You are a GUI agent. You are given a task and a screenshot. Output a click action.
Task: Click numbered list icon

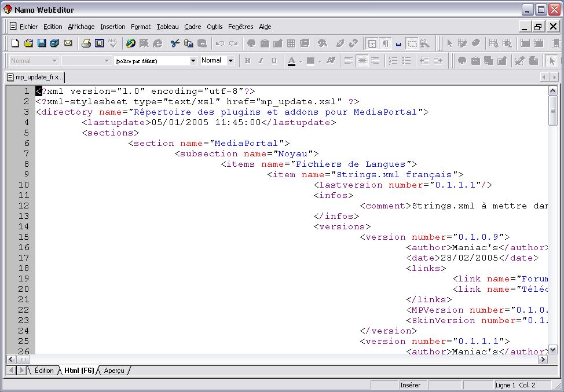click(x=393, y=61)
